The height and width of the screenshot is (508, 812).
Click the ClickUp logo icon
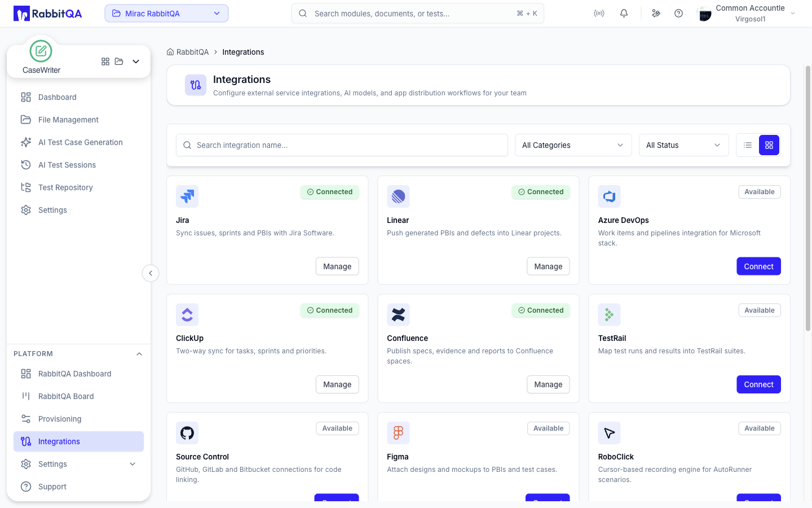tap(187, 314)
